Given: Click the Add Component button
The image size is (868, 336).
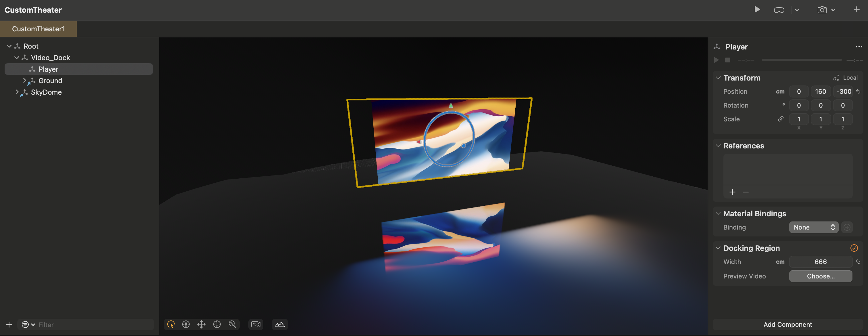Looking at the screenshot, I should (788, 324).
